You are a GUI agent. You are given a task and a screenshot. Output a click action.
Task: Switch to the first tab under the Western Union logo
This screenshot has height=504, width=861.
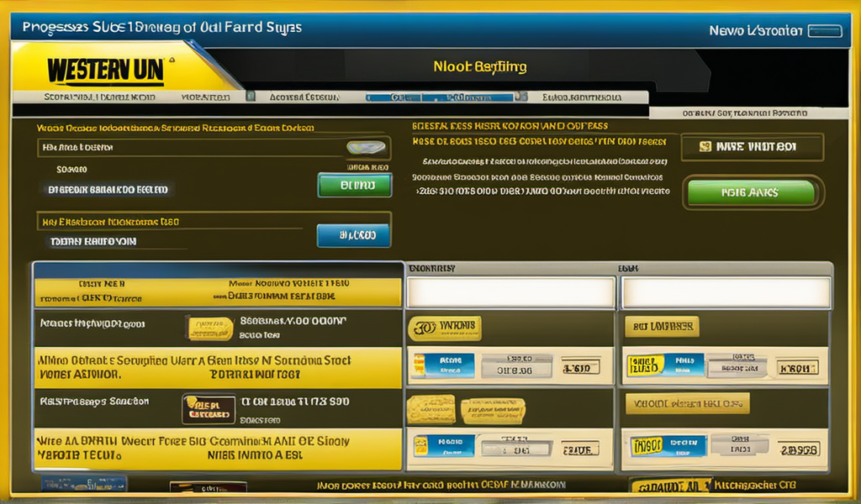click(99, 97)
